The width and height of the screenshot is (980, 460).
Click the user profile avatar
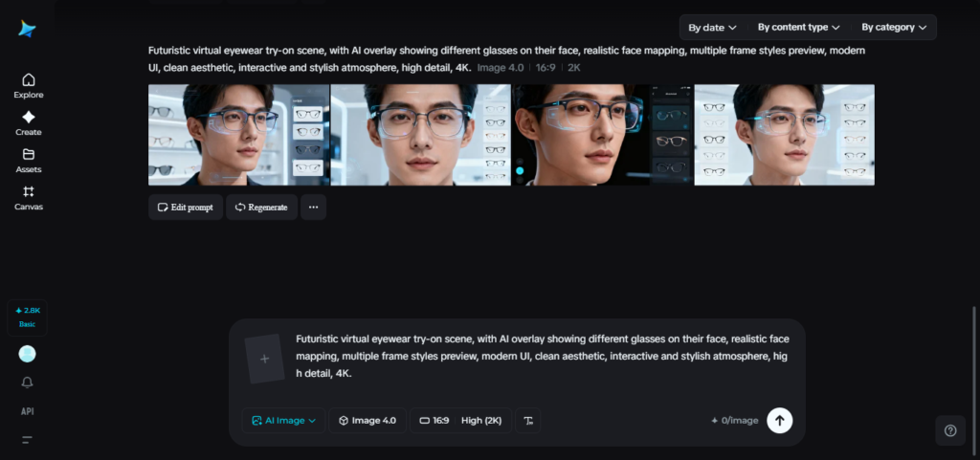(x=27, y=354)
